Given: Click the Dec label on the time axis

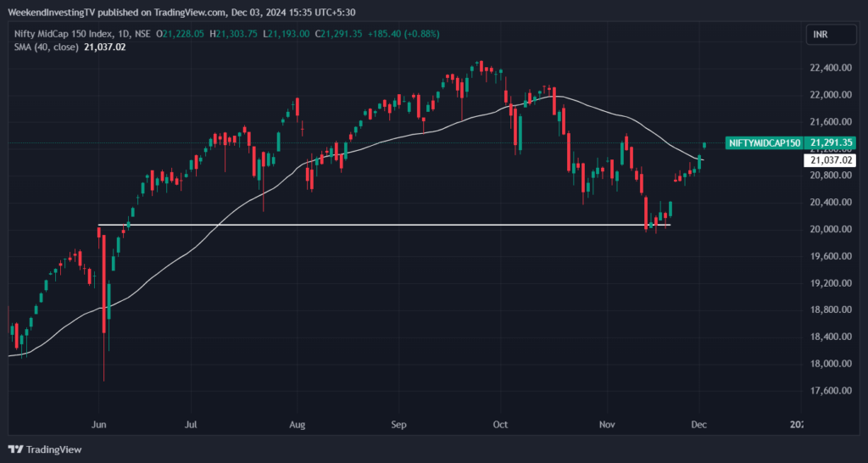Looking at the screenshot, I should coord(699,425).
